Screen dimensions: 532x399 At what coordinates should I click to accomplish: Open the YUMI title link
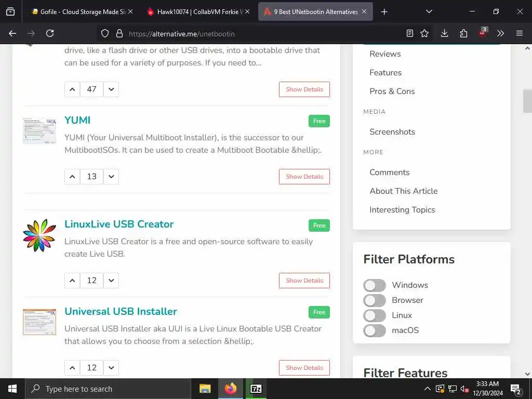77,120
